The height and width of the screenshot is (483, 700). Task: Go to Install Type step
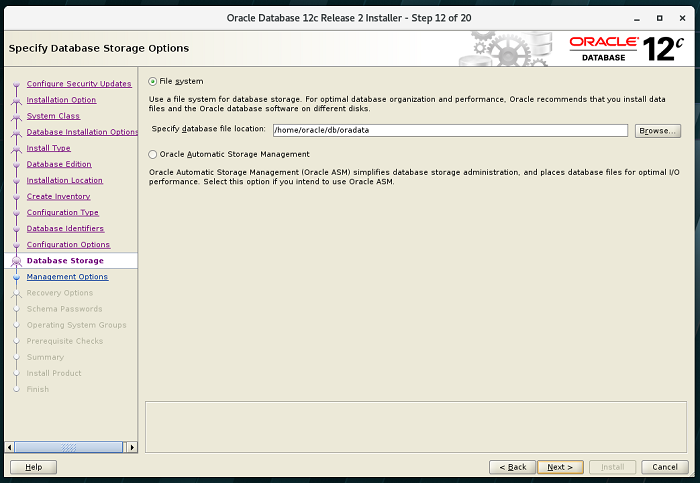pyautogui.click(x=48, y=148)
